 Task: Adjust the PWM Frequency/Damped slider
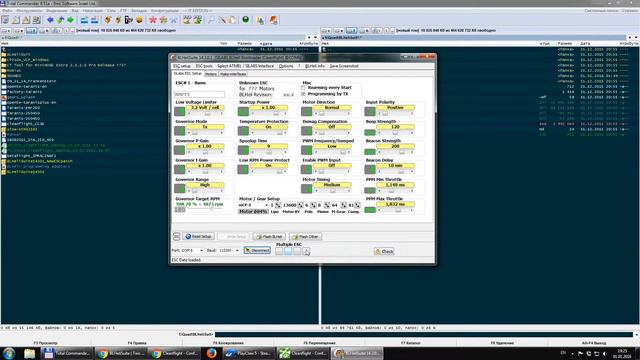332,152
